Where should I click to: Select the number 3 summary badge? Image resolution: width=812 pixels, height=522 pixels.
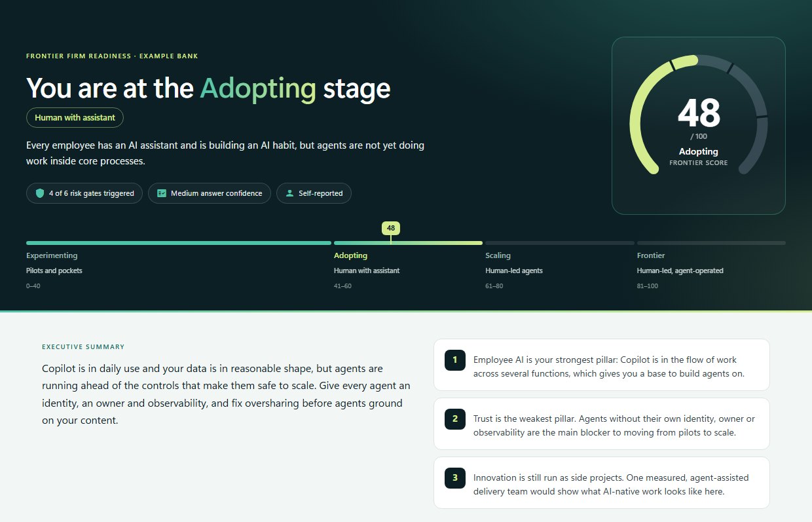click(x=454, y=478)
